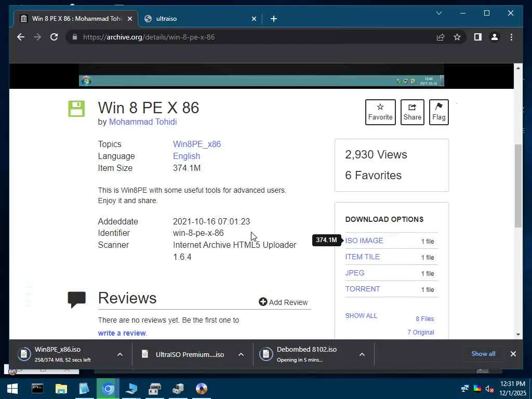Open the English language link

(187, 156)
